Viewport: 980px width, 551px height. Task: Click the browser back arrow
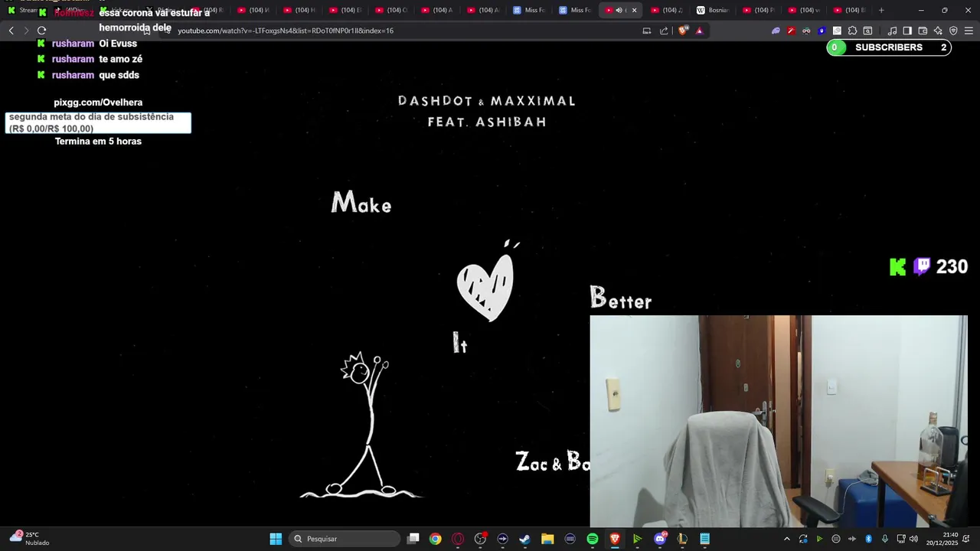click(x=11, y=31)
